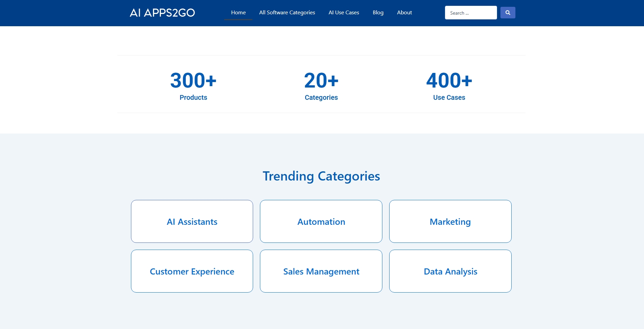The height and width of the screenshot is (329, 644).
Task: Open the Data Analysis category
Action: [x=450, y=271]
